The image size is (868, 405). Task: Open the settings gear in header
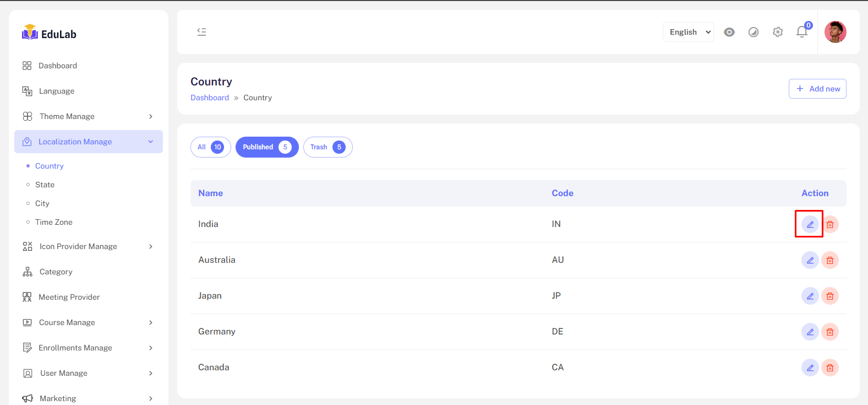pyautogui.click(x=778, y=32)
